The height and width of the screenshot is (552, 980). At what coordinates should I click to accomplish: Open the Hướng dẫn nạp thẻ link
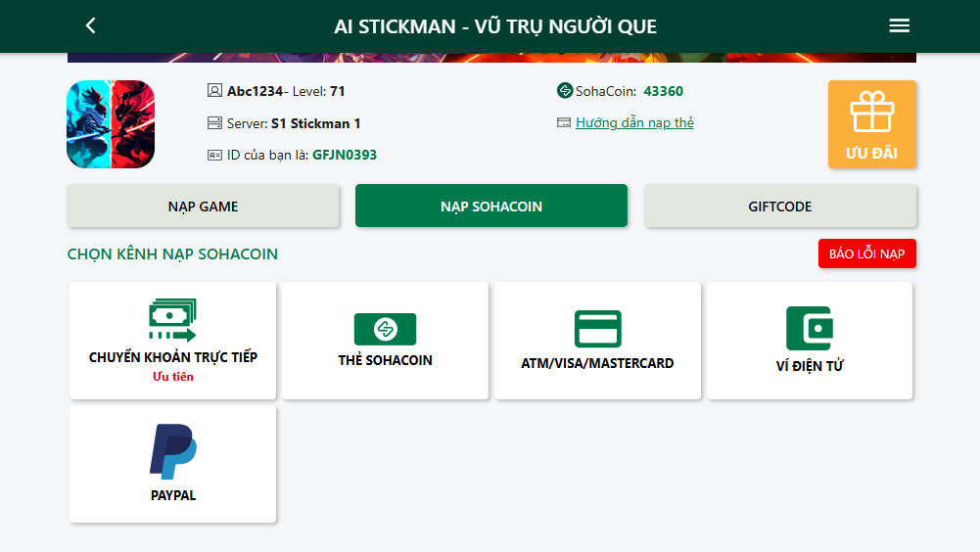pos(634,122)
